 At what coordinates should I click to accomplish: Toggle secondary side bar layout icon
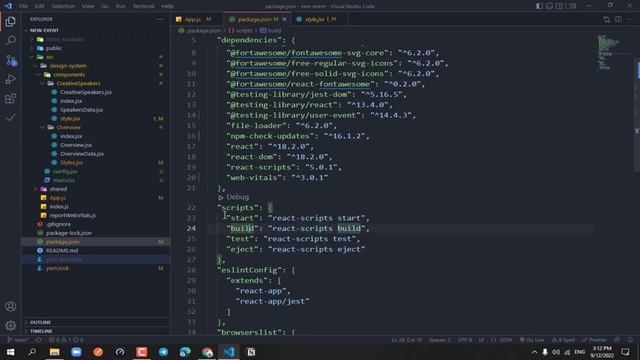coord(559,6)
